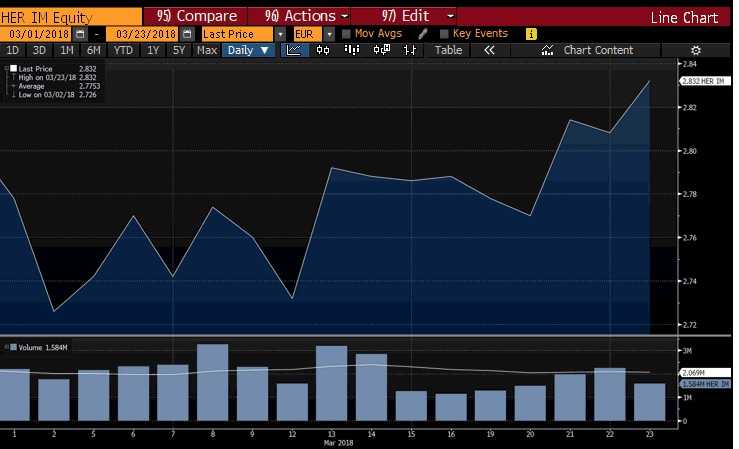Expand the EUR currency dropdown
739x449 pixels.
coord(329,34)
